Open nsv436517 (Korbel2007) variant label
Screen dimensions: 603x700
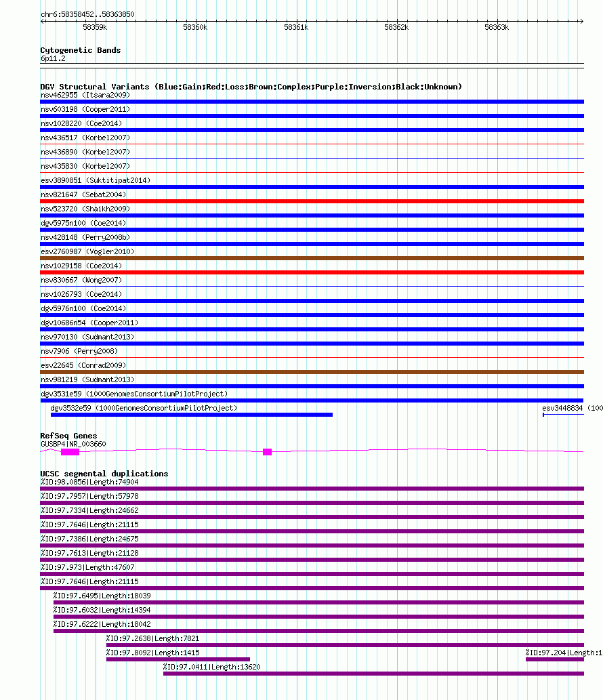click(85, 138)
